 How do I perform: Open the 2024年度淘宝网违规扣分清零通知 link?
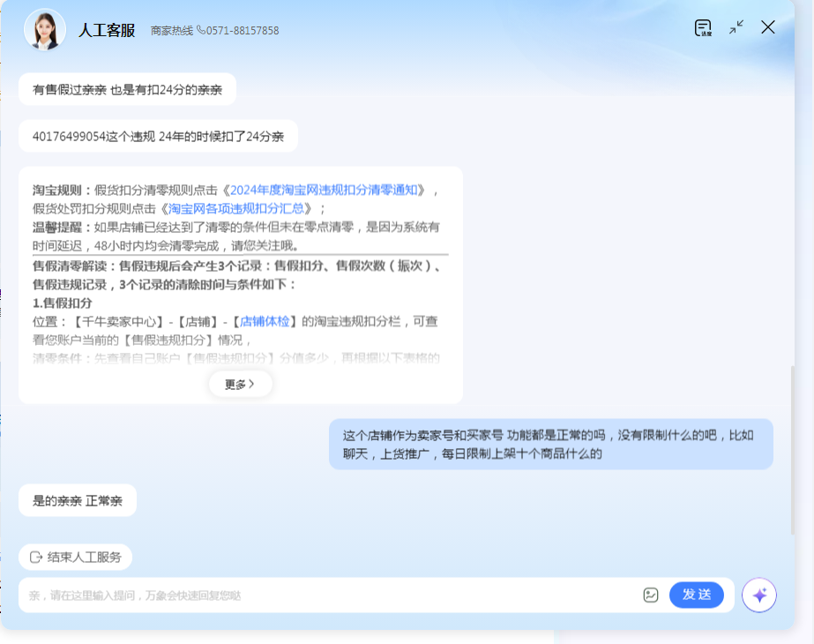(324, 190)
